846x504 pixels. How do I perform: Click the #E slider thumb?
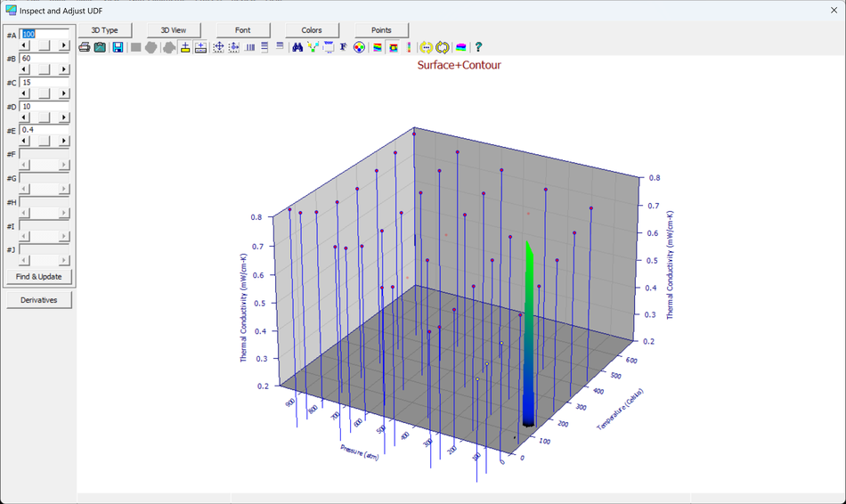point(45,141)
